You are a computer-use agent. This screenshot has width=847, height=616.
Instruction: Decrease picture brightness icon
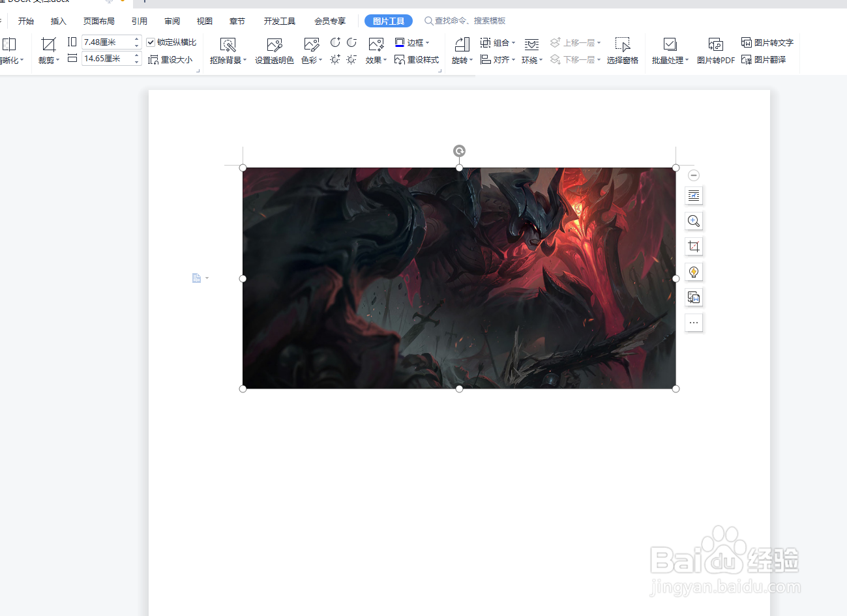(x=351, y=59)
